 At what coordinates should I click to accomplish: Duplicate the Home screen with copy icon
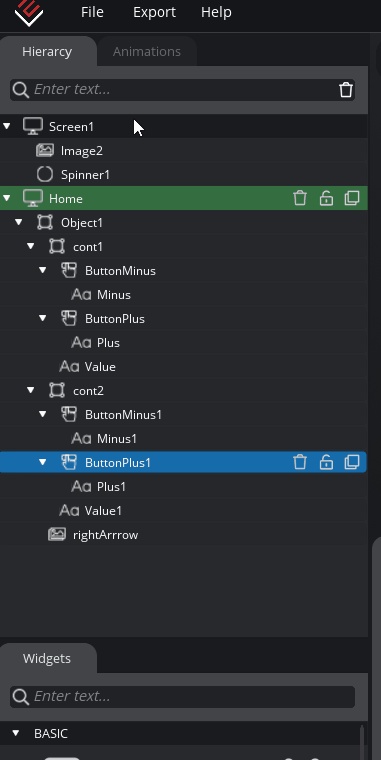point(352,198)
